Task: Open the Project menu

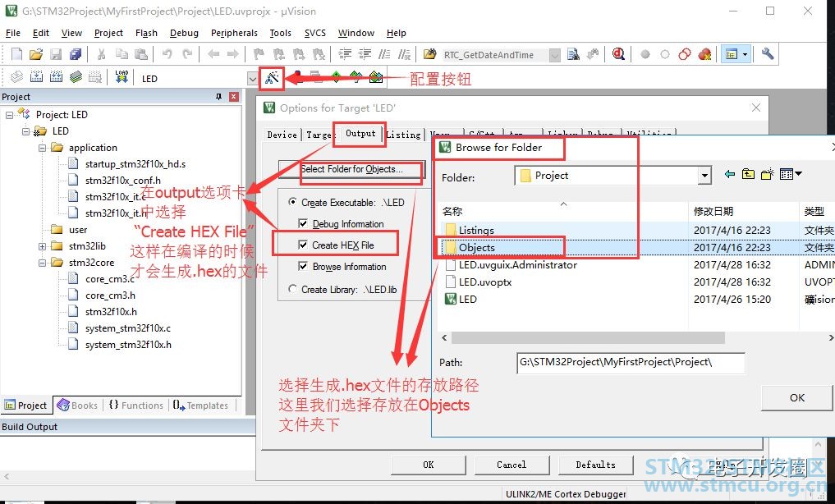Action: [x=108, y=33]
